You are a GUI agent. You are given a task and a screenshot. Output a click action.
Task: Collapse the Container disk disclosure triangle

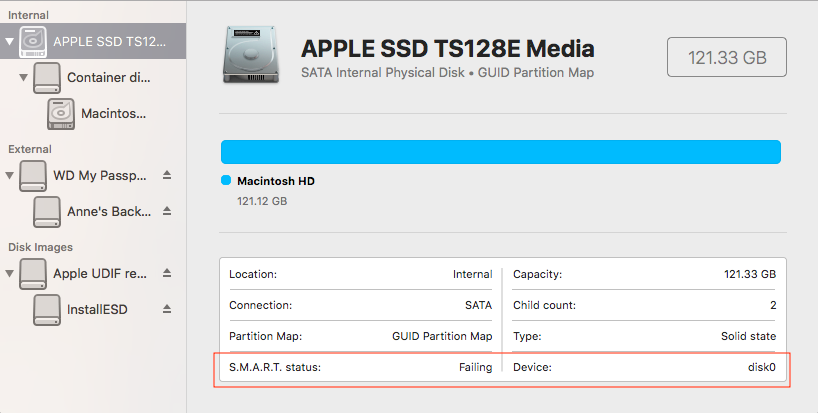[23, 77]
